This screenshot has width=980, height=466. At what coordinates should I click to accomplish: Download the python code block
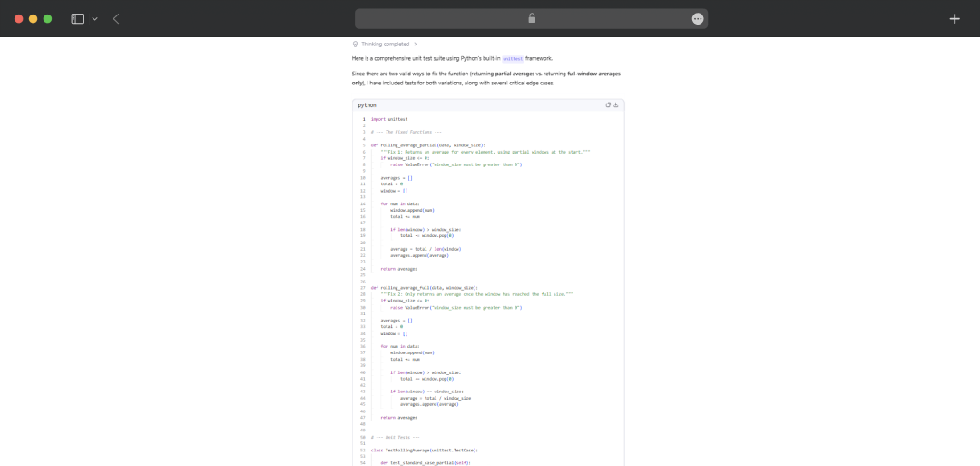click(615, 105)
